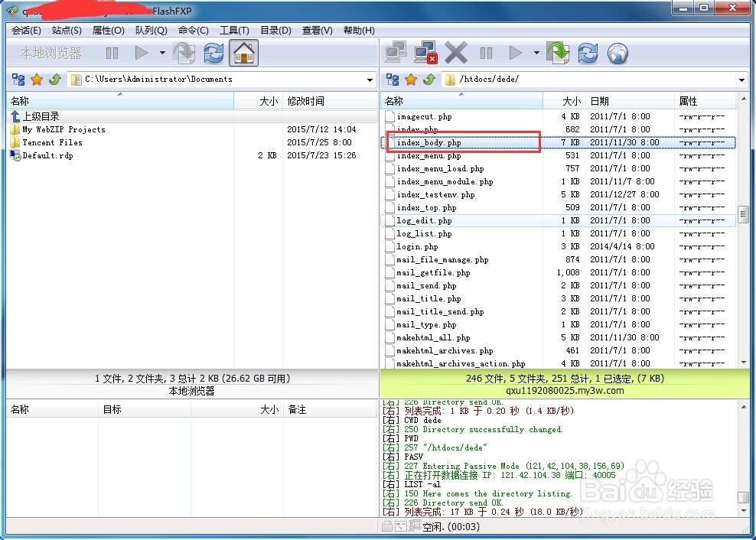
Task: Sort local list by 修改时间 column header
Action: pos(330,101)
